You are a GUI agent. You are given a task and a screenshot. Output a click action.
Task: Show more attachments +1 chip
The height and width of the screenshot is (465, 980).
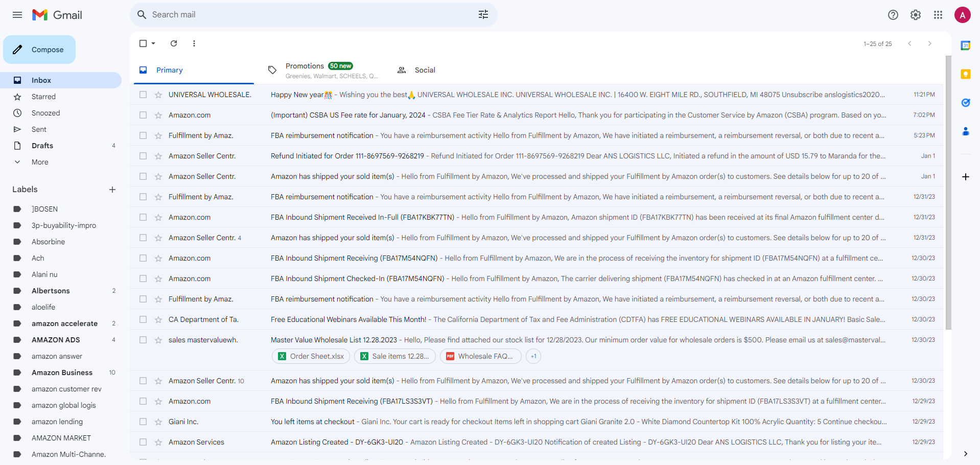(533, 356)
